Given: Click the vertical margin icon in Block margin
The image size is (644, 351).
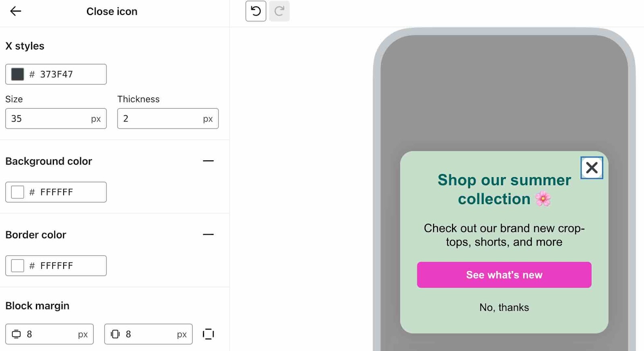Looking at the screenshot, I should pos(17,334).
